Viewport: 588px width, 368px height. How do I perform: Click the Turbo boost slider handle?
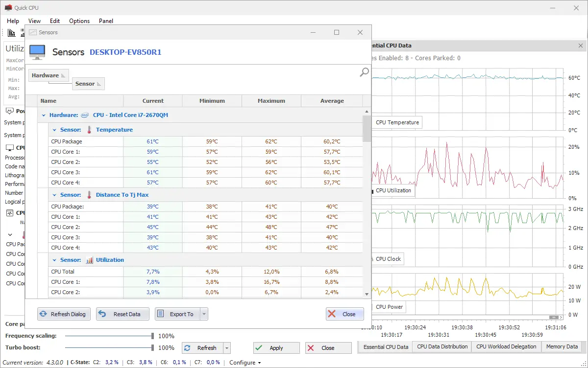pyautogui.click(x=153, y=348)
